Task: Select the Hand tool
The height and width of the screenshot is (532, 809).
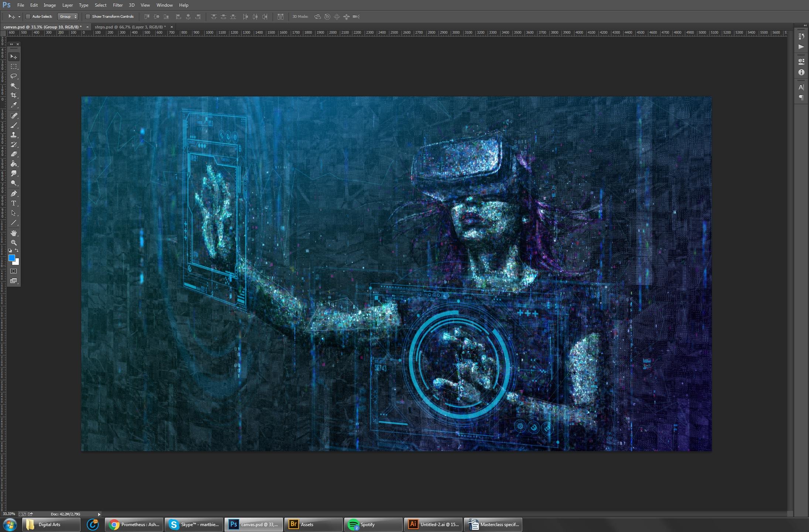Action: 14,233
